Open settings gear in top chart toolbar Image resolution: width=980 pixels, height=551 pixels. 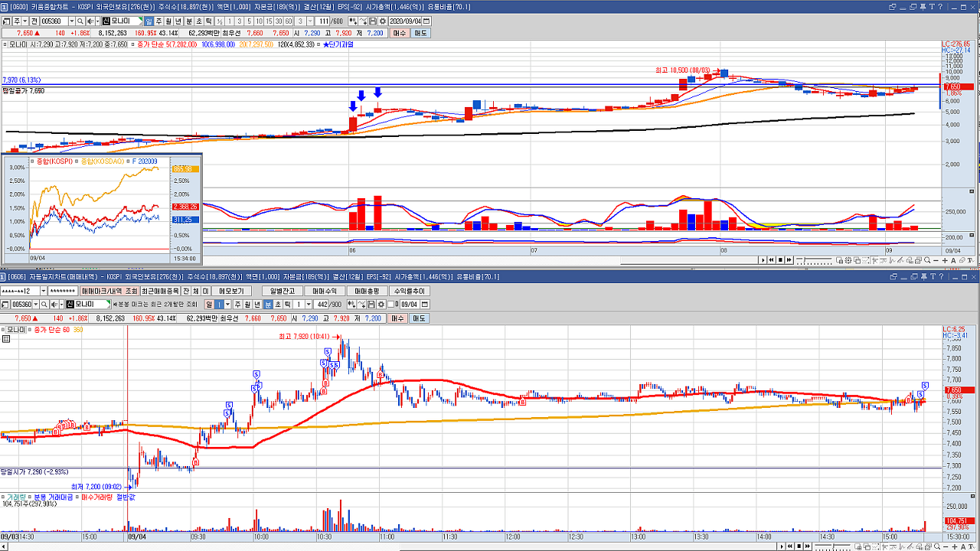[381, 21]
